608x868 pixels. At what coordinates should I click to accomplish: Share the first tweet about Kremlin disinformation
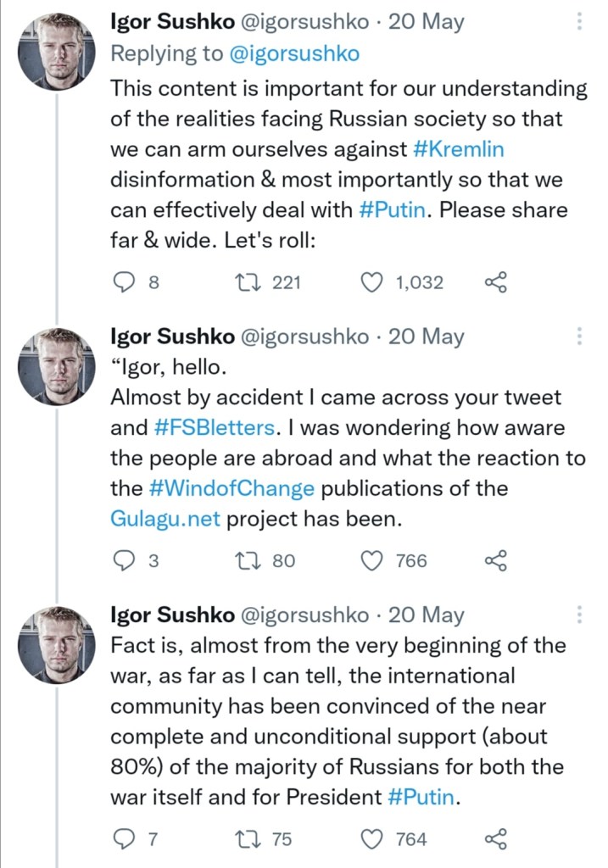(495, 282)
